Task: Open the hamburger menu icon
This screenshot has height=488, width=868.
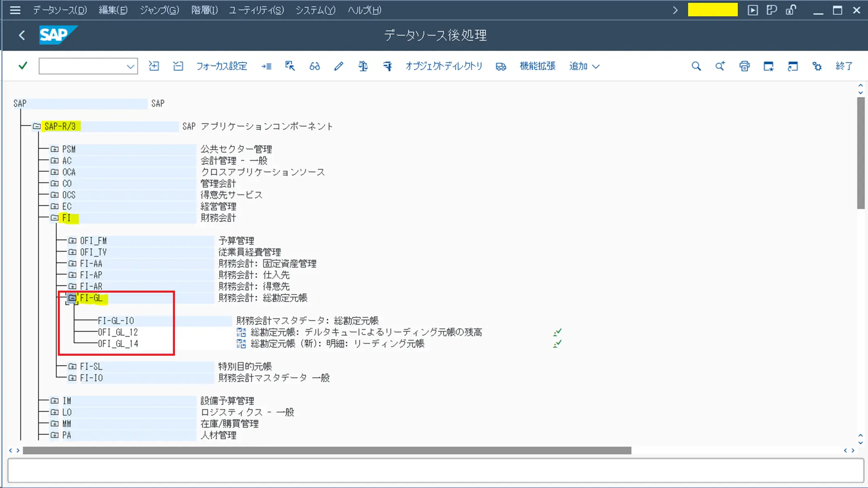Action: pyautogui.click(x=15, y=10)
